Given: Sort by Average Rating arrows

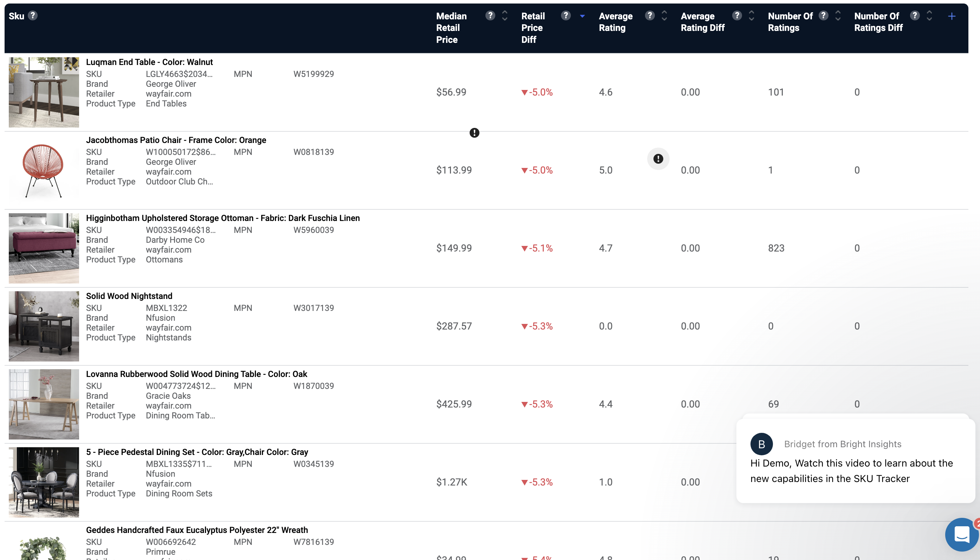Looking at the screenshot, I should click(664, 16).
